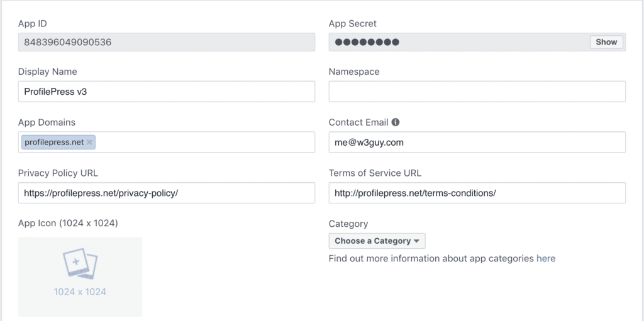Follow the 'here' app categories link
This screenshot has width=644, height=321.
pos(546,259)
